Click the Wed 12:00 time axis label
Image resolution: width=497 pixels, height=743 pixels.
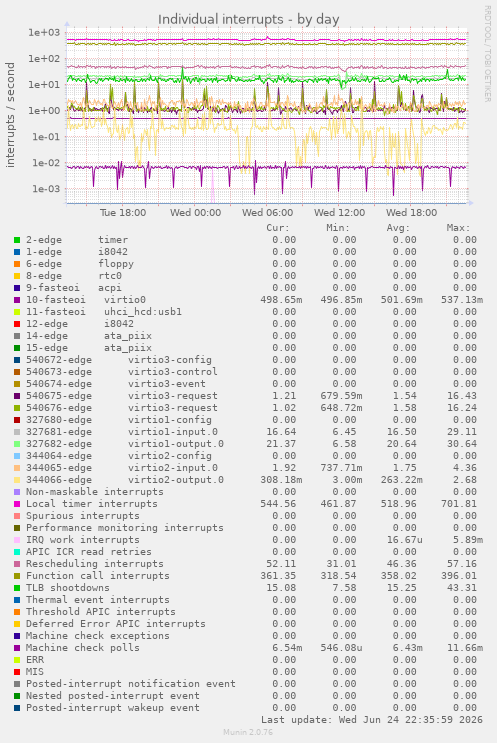pyautogui.click(x=339, y=213)
